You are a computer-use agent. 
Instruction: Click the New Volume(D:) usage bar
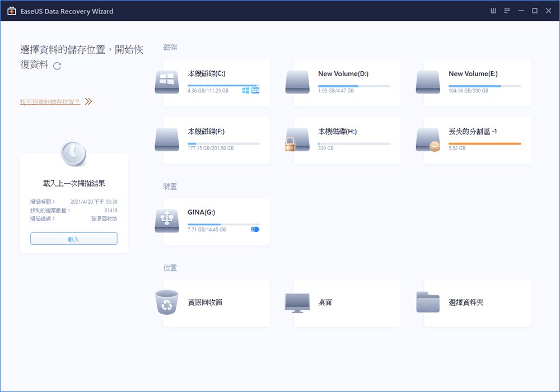tap(354, 86)
